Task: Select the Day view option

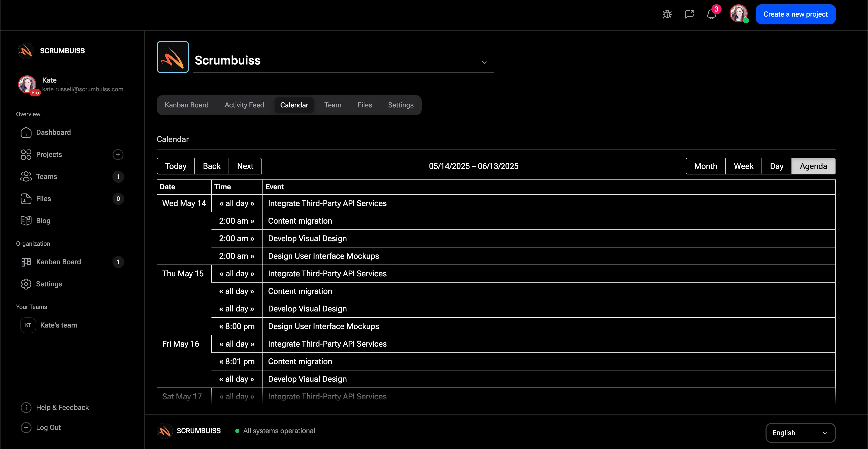Action: 776,166
